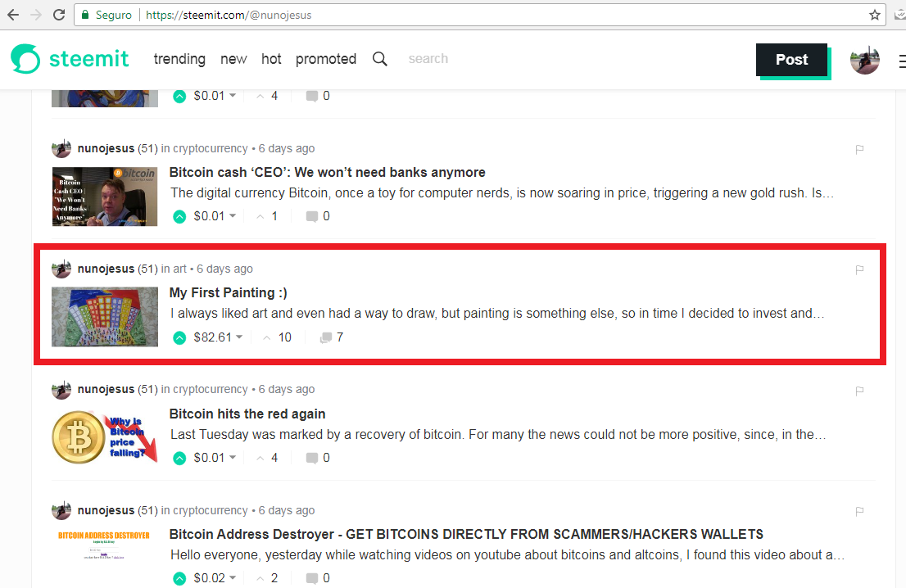
Task: Click author avatar on Bitcoin hits the red post
Action: point(61,390)
